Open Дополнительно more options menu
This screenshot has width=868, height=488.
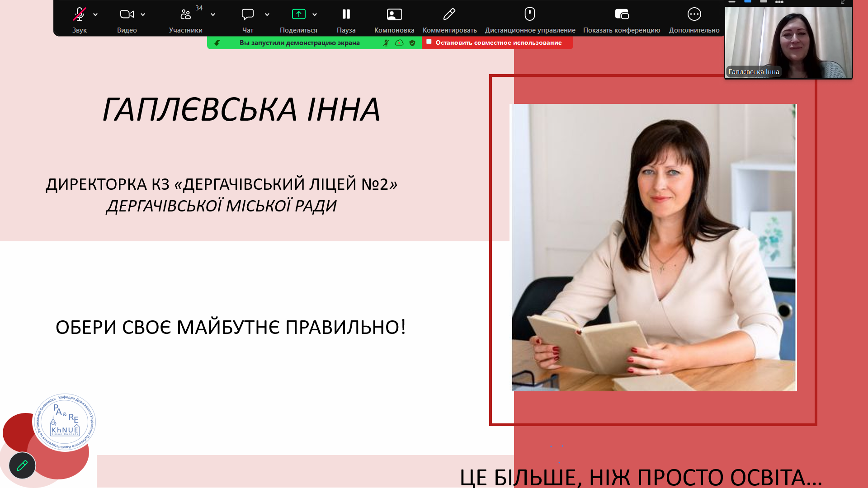pyautogui.click(x=694, y=14)
